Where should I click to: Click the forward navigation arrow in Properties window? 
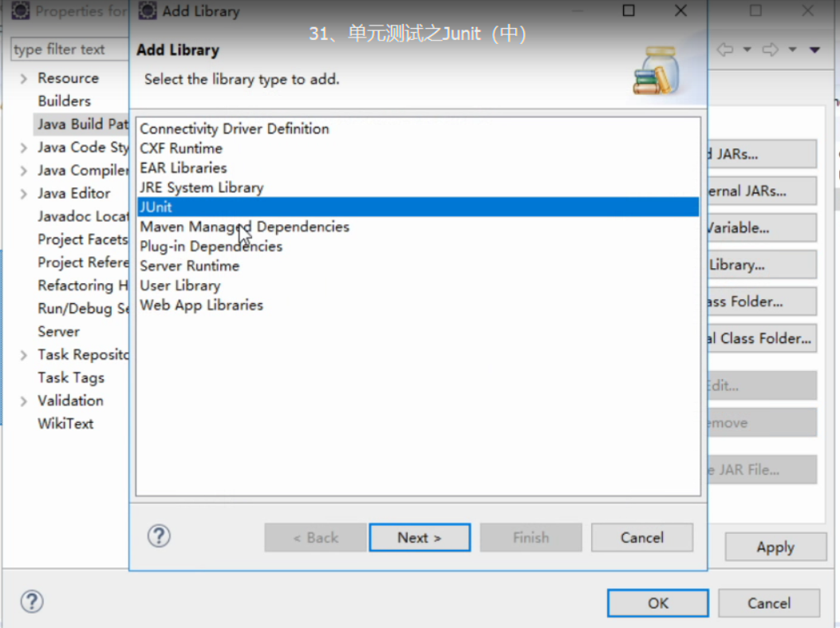click(x=771, y=49)
